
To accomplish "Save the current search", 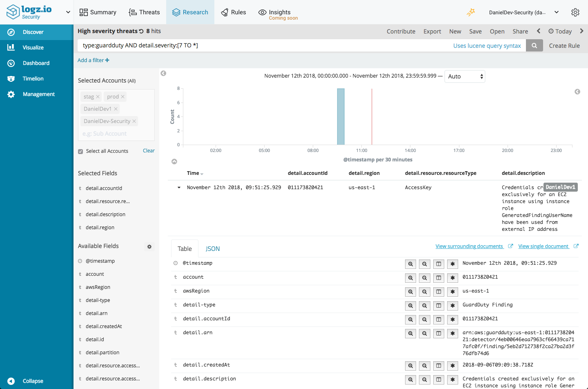I will coord(475,31).
